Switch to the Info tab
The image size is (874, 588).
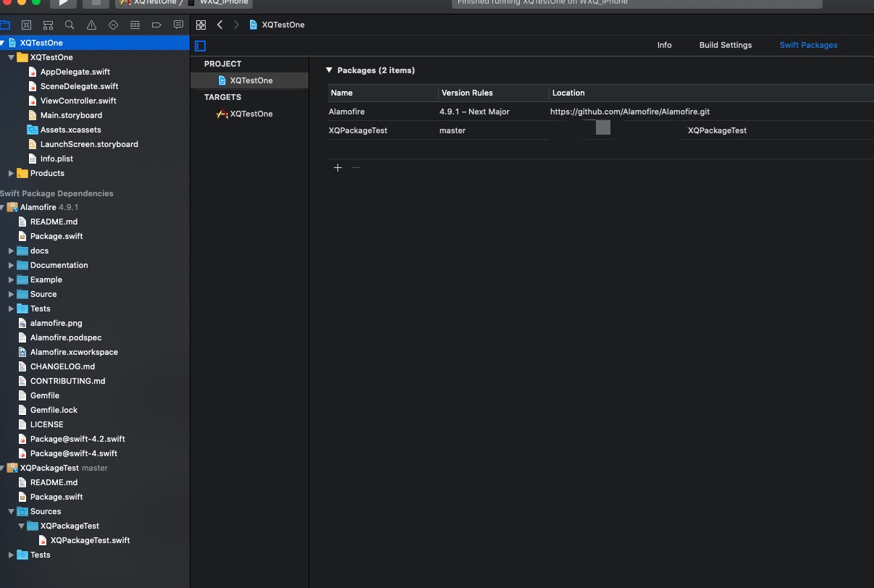click(664, 45)
